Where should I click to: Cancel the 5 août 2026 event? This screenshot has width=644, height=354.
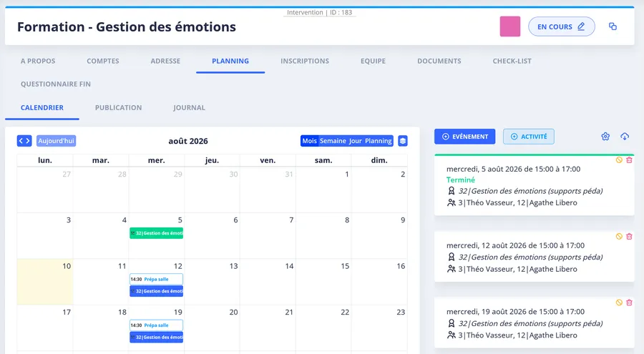click(619, 159)
